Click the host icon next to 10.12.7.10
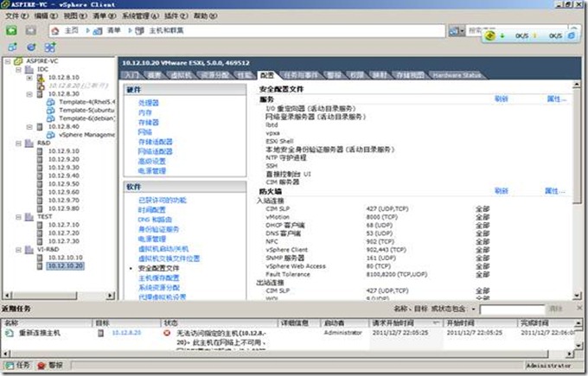This screenshot has width=588, height=376. [40, 225]
